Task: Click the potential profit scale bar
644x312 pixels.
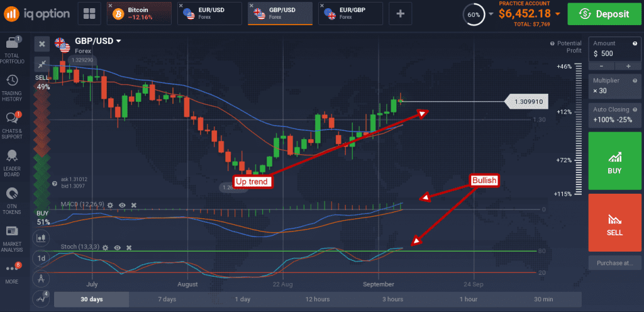Action: pos(579,130)
